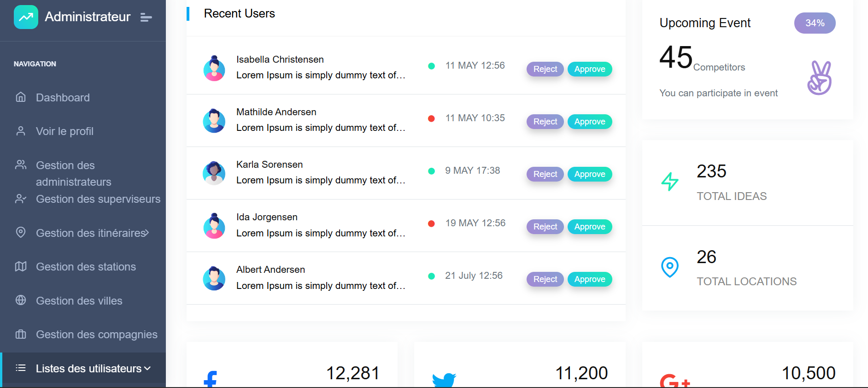Click the location pin Total Locations icon
This screenshot has width=868, height=388.
(670, 267)
